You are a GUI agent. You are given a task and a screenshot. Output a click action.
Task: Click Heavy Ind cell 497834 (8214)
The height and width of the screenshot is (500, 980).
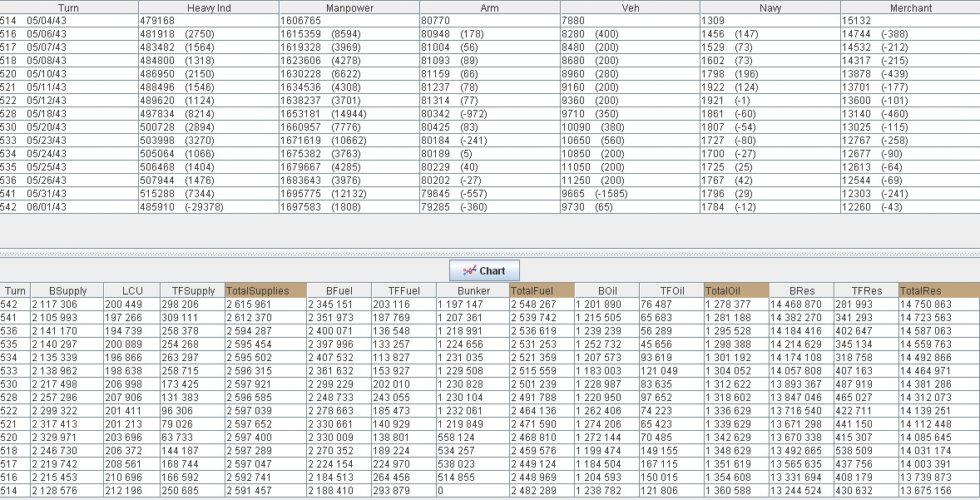pyautogui.click(x=209, y=114)
